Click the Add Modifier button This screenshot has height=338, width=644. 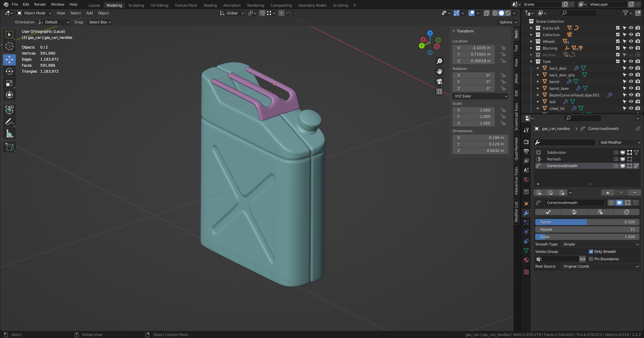[619, 142]
